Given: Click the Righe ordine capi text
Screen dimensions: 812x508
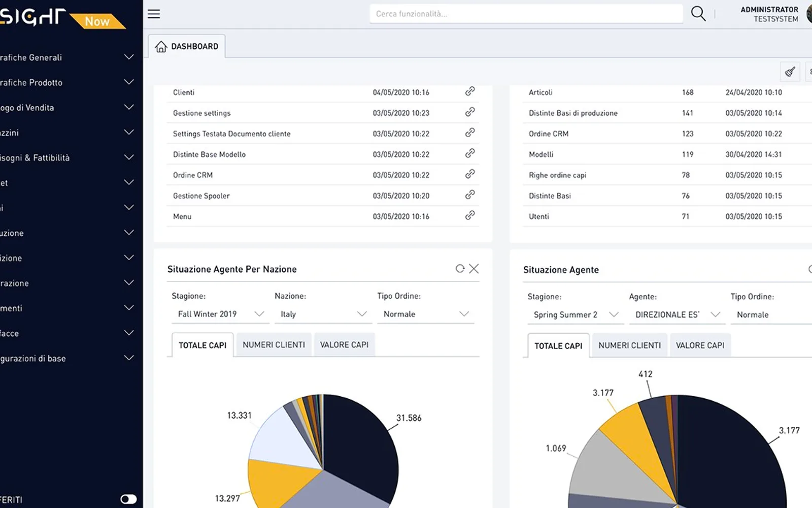Looking at the screenshot, I should pos(557,175).
